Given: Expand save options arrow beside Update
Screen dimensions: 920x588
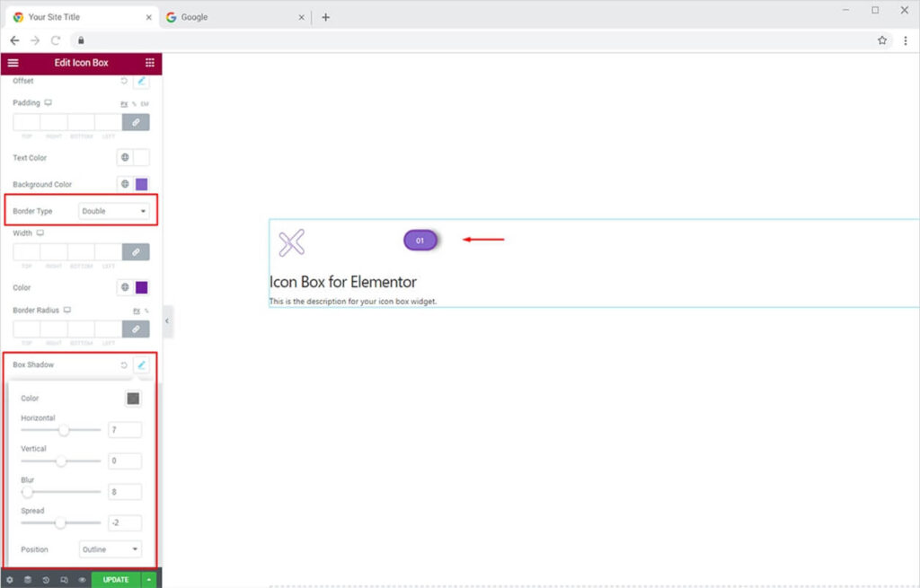Looking at the screenshot, I should (x=148, y=580).
